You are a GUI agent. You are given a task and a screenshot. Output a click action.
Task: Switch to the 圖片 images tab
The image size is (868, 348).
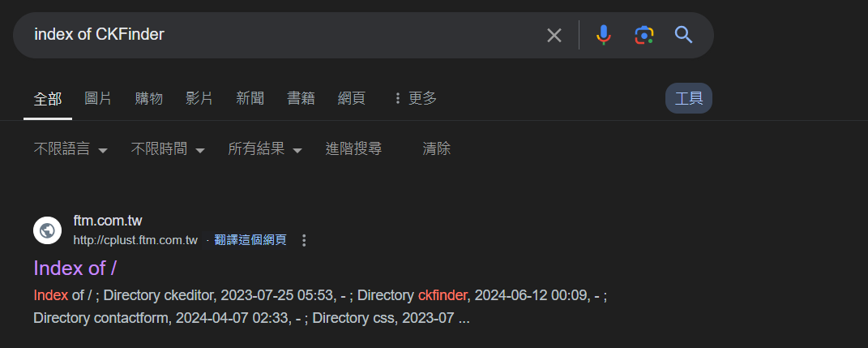coord(98,99)
